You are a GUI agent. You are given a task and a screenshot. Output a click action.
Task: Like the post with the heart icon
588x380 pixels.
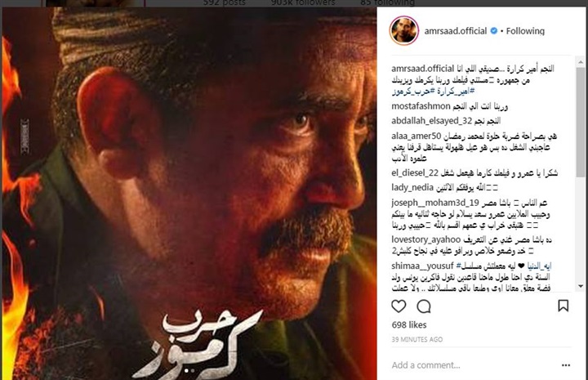pyautogui.click(x=399, y=306)
